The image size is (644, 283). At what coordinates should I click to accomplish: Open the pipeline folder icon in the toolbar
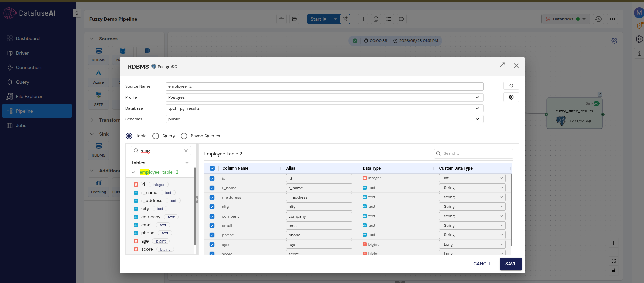(x=294, y=19)
